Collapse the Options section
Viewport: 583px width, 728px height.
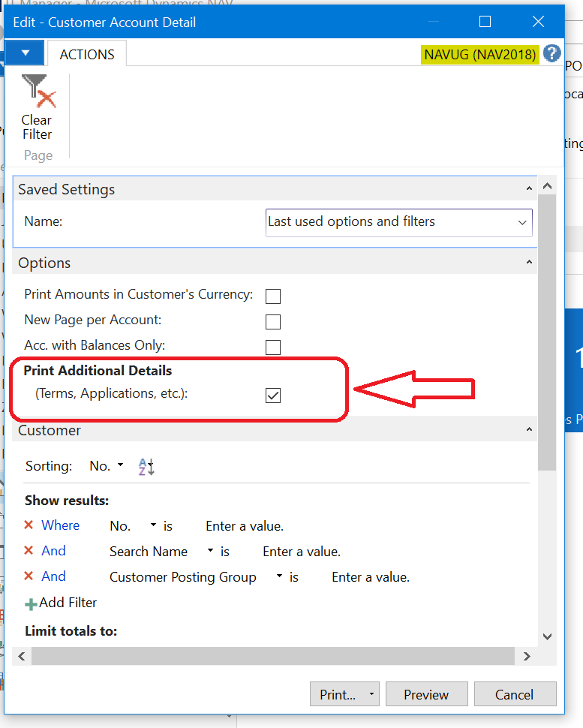coord(530,262)
